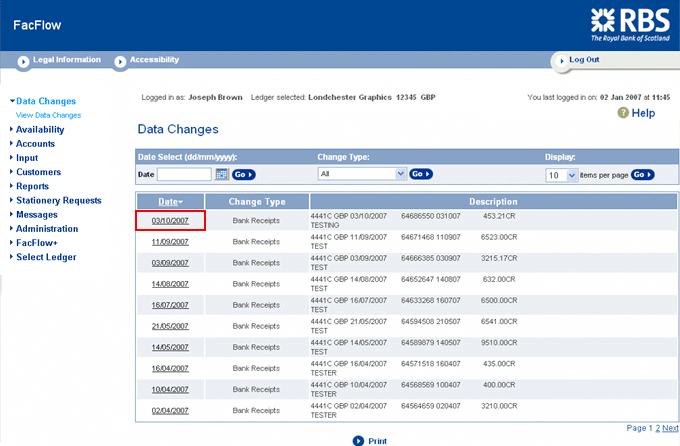The height and width of the screenshot is (446, 680).
Task: Open the 14/05/2007 date entry
Action: 170,347
